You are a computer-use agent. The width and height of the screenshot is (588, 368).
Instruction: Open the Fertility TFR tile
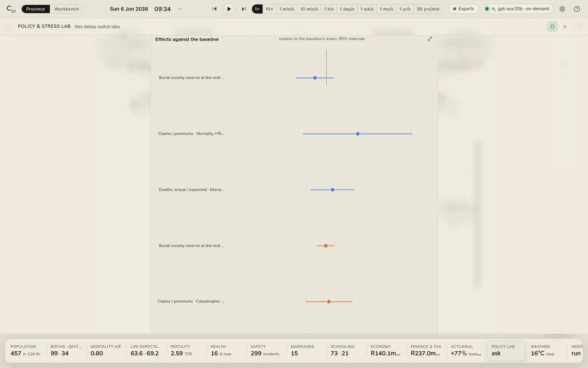pyautogui.click(x=186, y=350)
